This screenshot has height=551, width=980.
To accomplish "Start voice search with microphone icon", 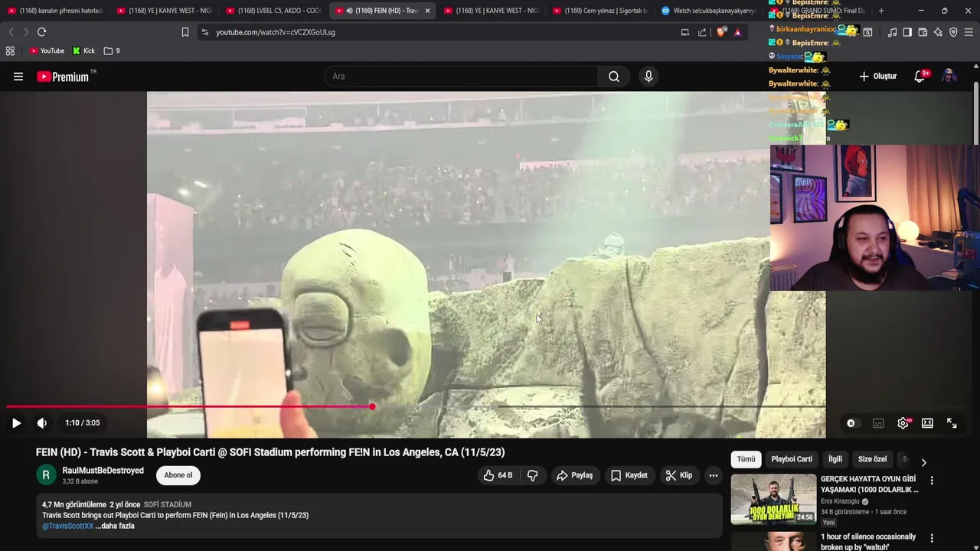I will (x=648, y=77).
